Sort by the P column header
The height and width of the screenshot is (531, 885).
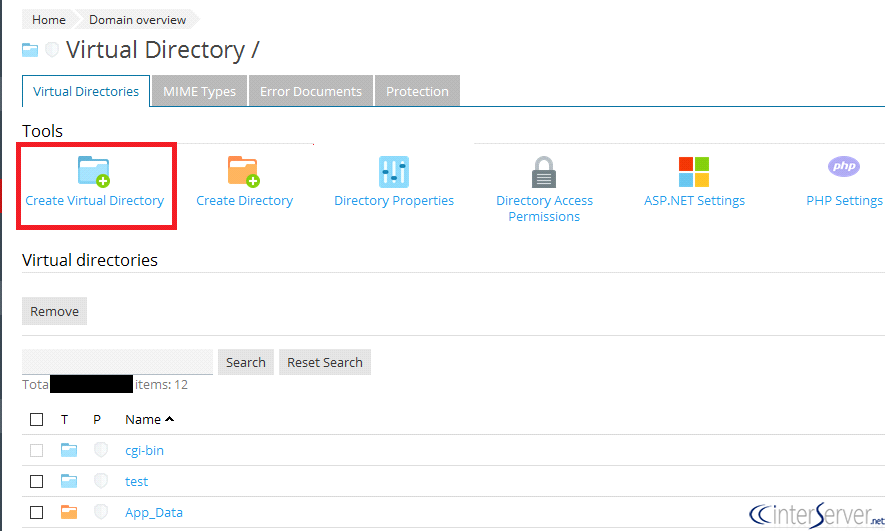[x=97, y=419]
